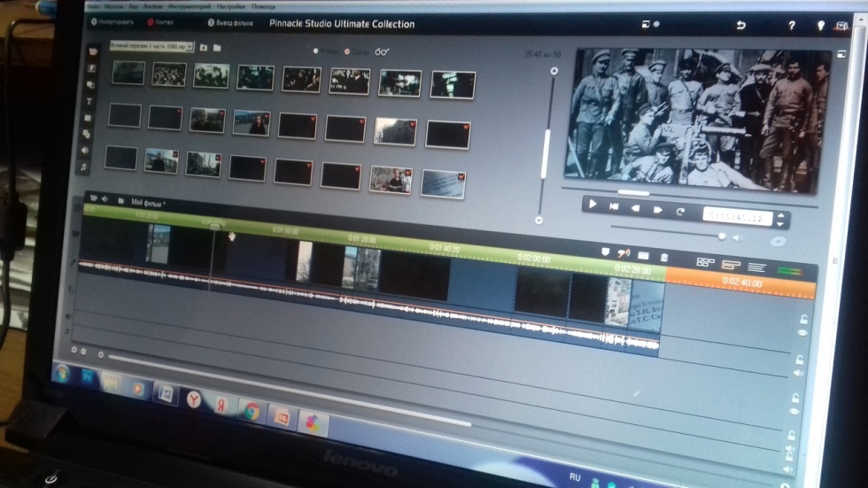This screenshot has height=488, width=868.
Task: Click the Play button under the preview
Action: [593, 205]
